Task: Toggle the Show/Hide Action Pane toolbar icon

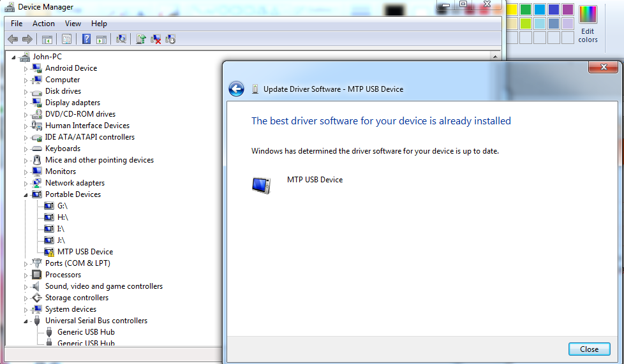Action: [101, 39]
